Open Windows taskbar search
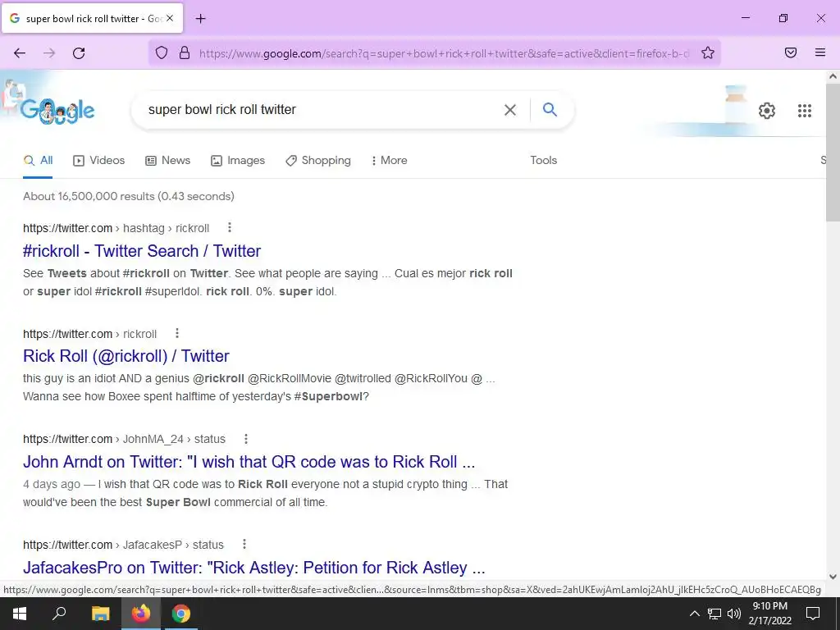 coord(59,614)
